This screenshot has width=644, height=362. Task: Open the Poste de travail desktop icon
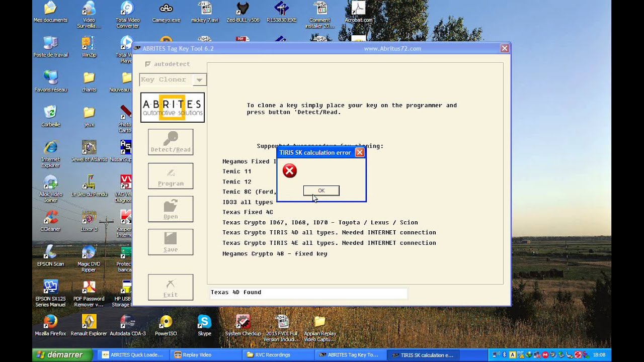click(x=50, y=47)
